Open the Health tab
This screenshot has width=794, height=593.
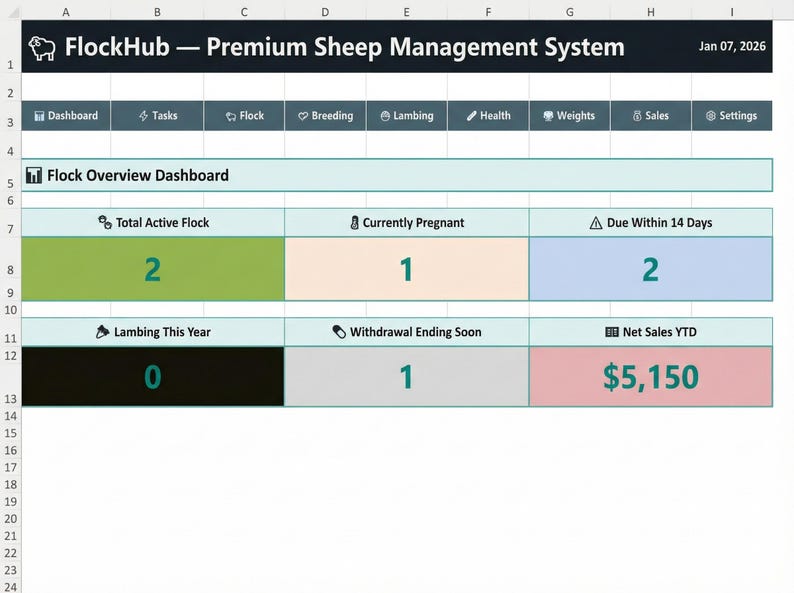coord(488,116)
